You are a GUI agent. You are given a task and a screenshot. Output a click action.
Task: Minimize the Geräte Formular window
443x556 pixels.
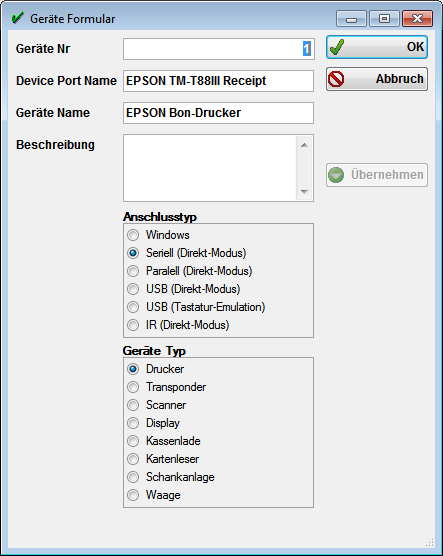(351, 19)
